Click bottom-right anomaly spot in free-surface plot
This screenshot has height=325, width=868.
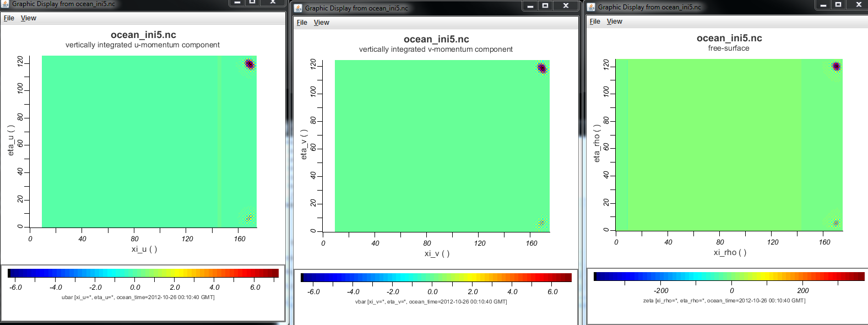pos(836,223)
